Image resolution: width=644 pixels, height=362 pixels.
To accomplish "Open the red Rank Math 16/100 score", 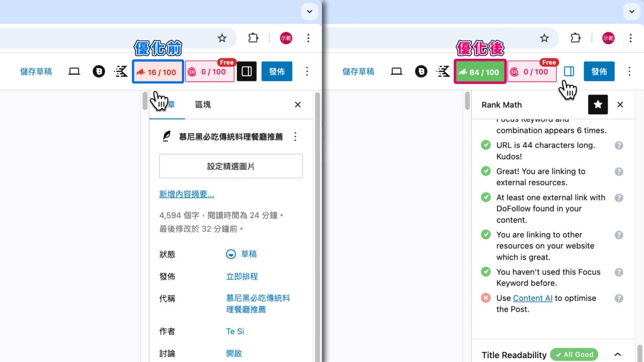I will pos(157,71).
